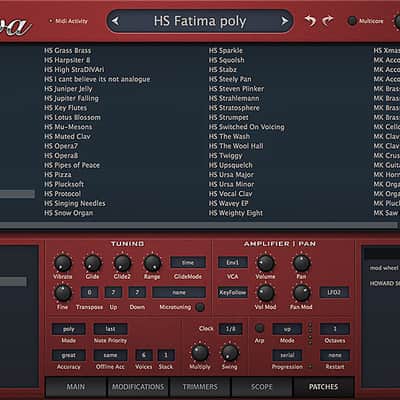Screen dimensions: 400x400
Task: Toggle the Multicore switch
Action: [x=352, y=21]
